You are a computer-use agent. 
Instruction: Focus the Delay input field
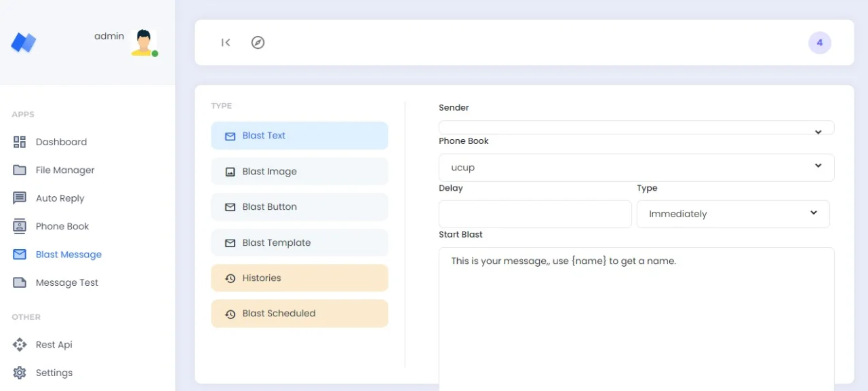click(x=535, y=214)
